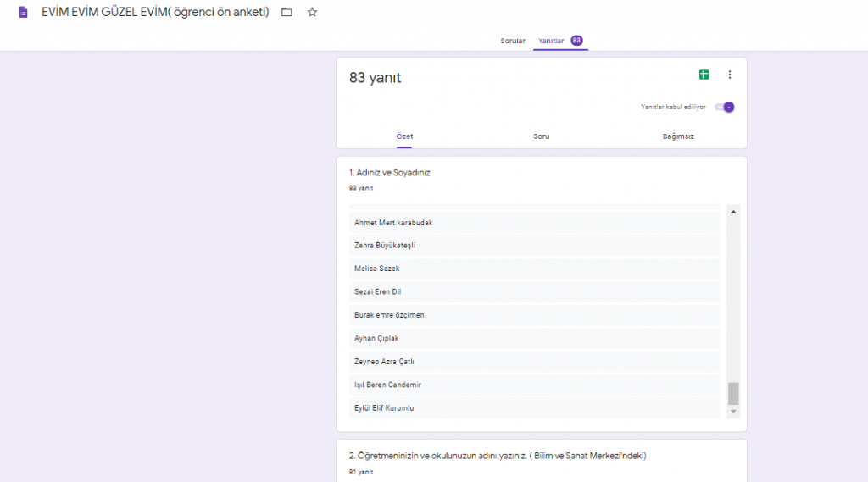Select the Yanıtlar tab
This screenshot has height=482, width=868.
(x=551, y=41)
